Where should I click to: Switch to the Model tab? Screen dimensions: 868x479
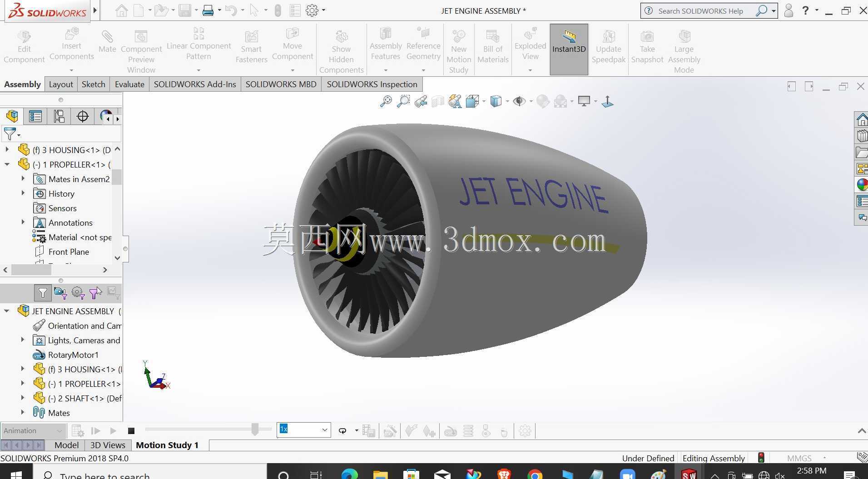click(x=66, y=445)
